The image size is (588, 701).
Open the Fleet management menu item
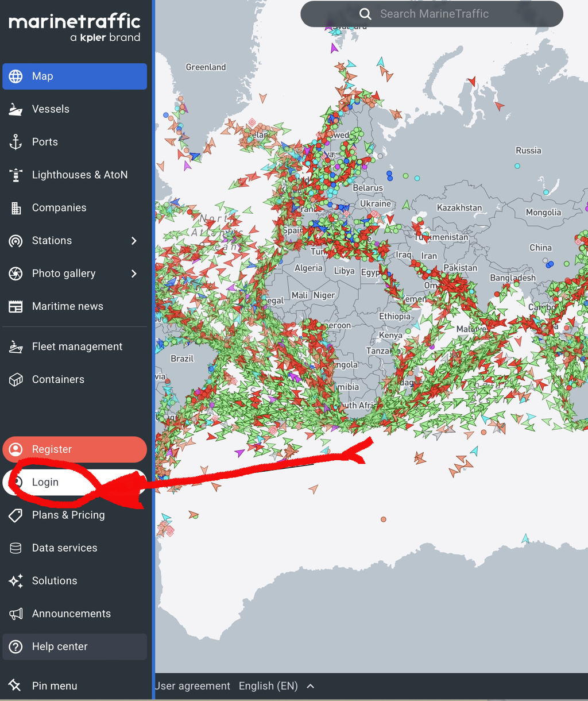pos(75,346)
